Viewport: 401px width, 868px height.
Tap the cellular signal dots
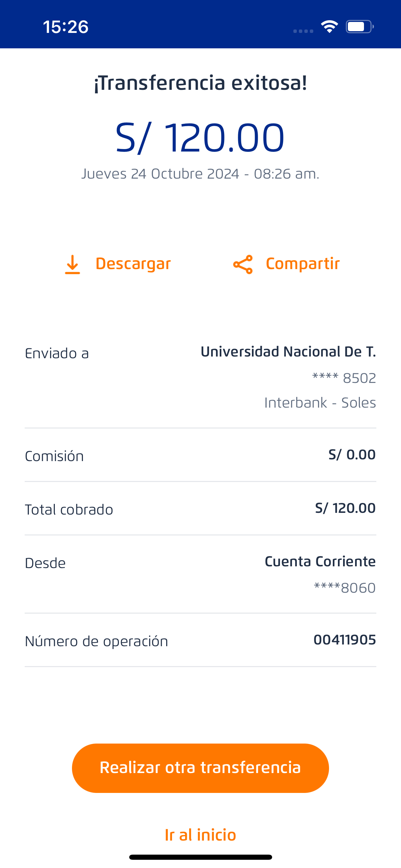point(303,31)
